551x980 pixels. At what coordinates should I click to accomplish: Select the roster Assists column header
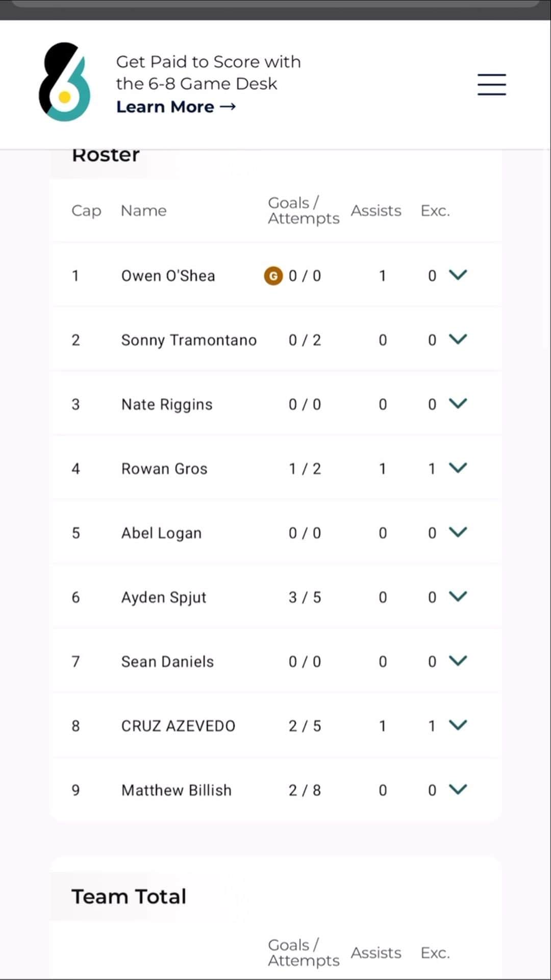click(376, 211)
